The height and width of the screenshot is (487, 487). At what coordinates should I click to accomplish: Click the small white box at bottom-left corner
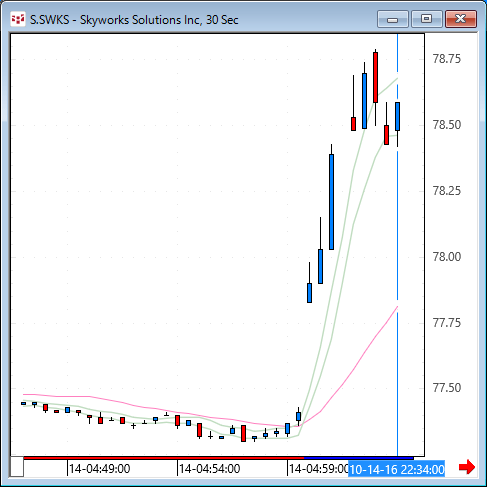17,467
